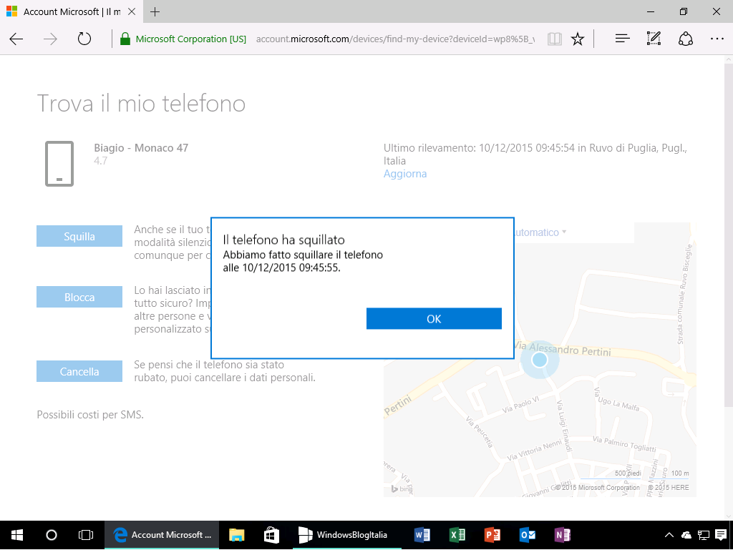
Task: Click the green lock security icon
Action: 125,39
